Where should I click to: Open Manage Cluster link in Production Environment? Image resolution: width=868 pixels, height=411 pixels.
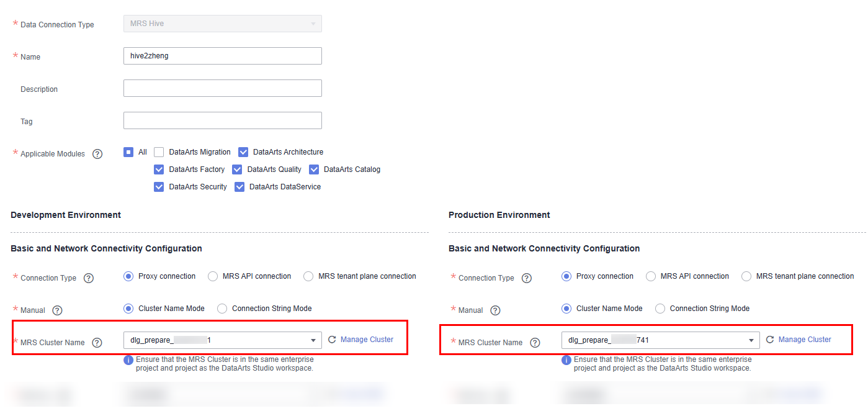(x=805, y=340)
